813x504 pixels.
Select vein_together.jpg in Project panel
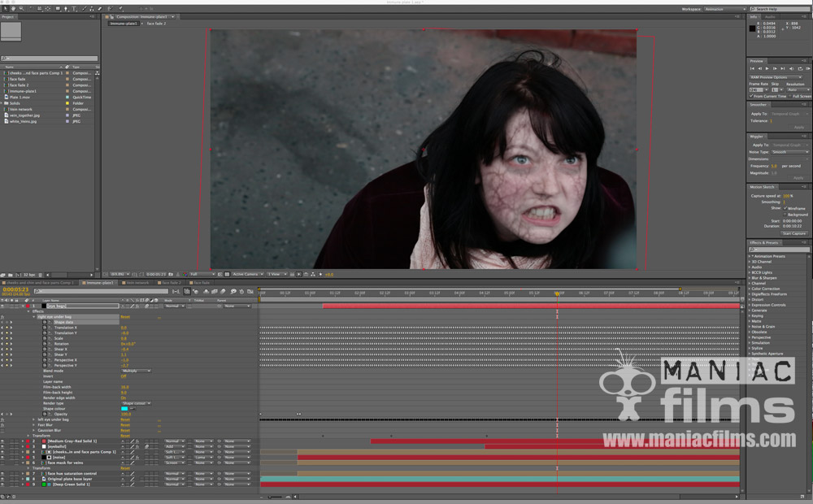(24, 115)
